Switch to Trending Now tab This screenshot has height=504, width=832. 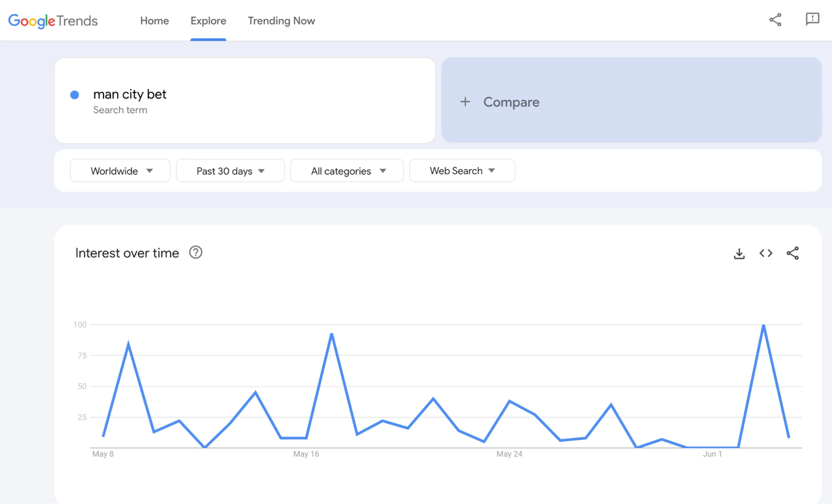tap(281, 21)
